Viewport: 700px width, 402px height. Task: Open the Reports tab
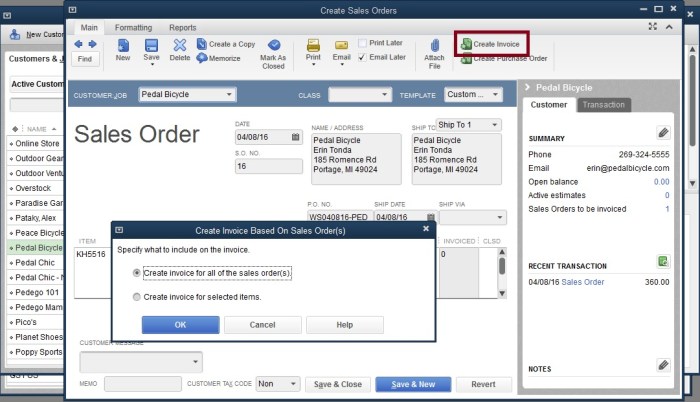click(x=183, y=27)
